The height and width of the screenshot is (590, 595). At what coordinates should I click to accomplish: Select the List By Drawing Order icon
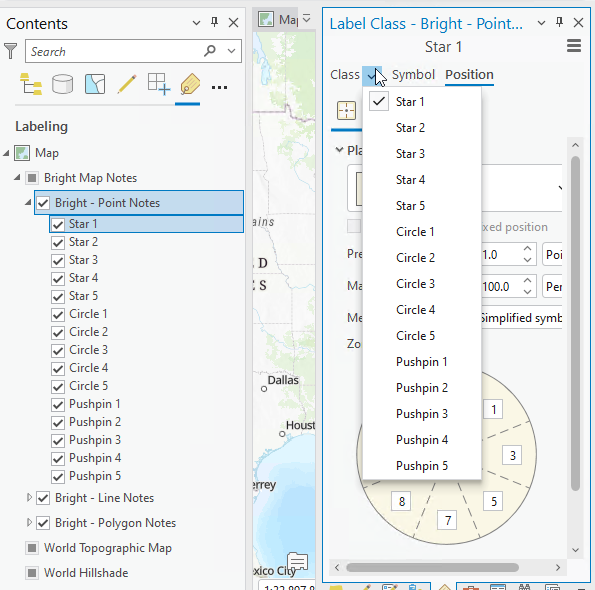point(31,84)
